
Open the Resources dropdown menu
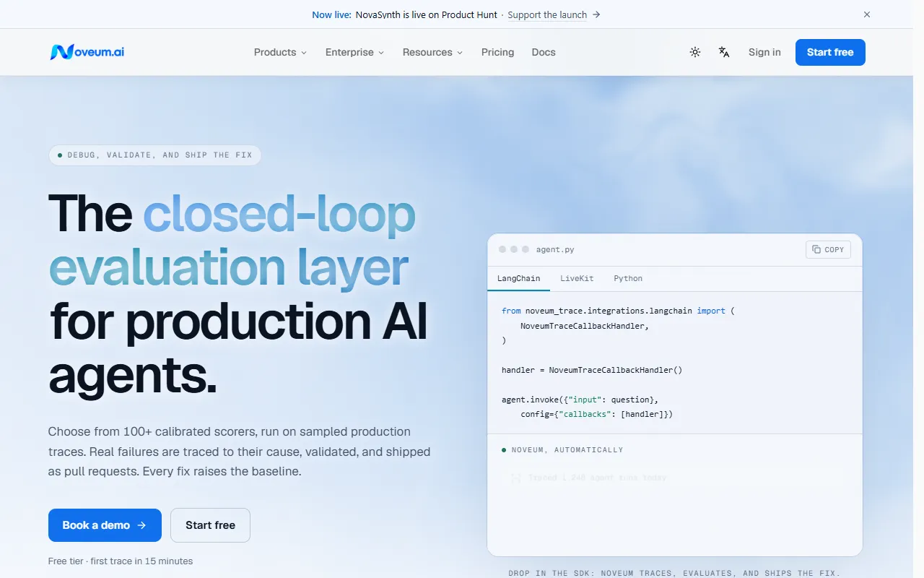click(432, 52)
